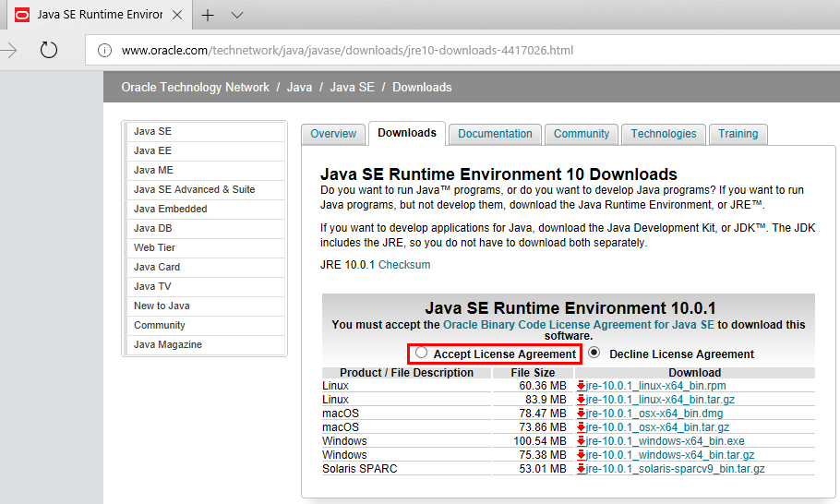This screenshot has width=840, height=504.
Task: Open Java DB sidebar item
Action: [x=205, y=228]
